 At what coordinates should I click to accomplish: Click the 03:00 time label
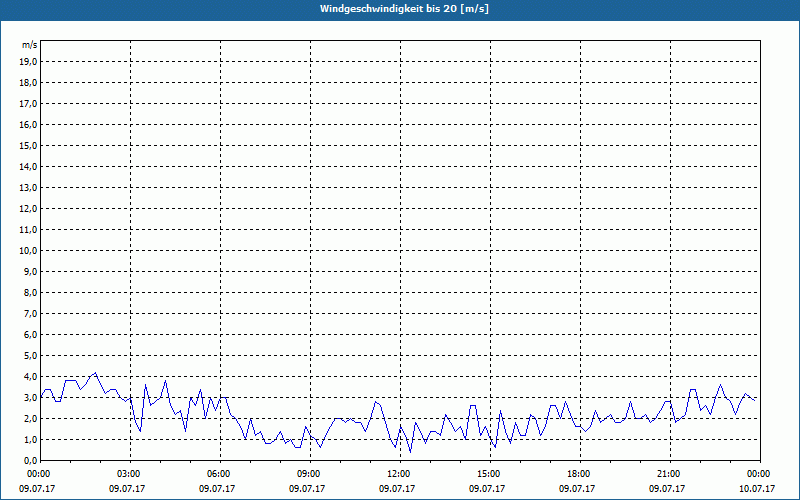(x=131, y=474)
